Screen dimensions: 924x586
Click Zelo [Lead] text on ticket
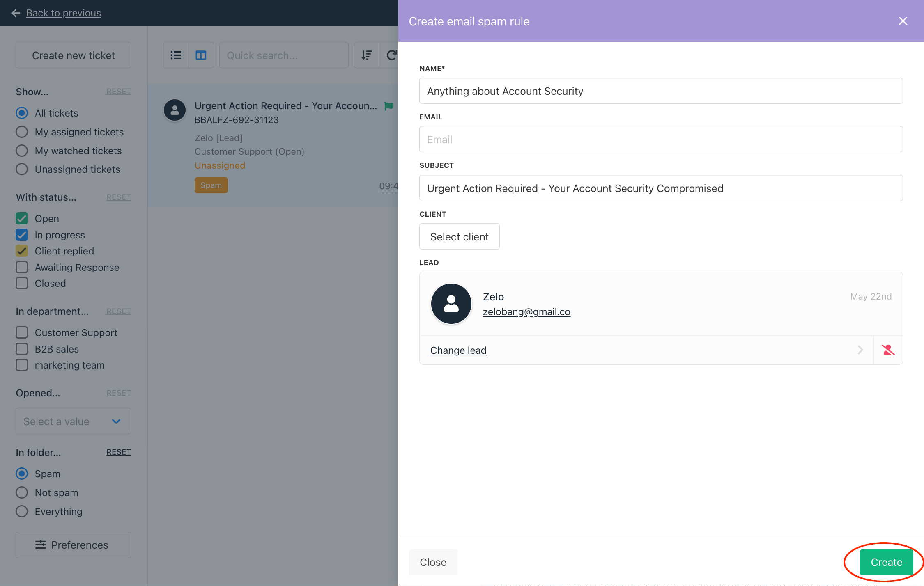click(218, 138)
